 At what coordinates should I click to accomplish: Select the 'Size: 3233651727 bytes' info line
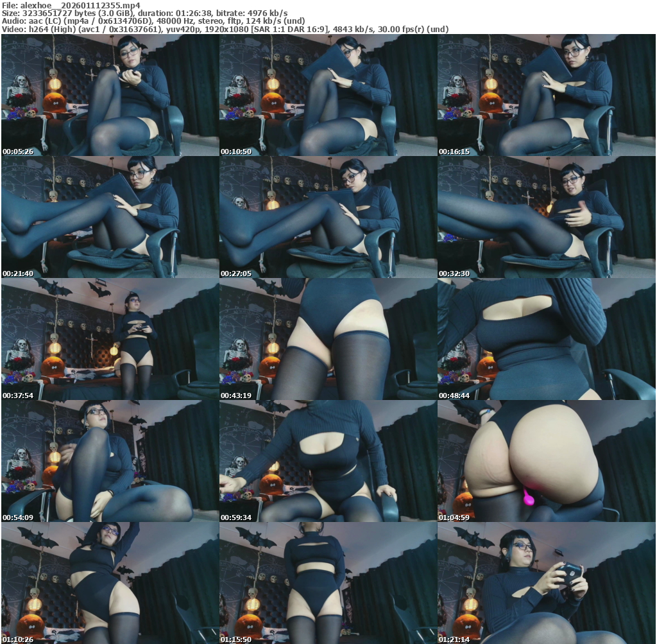tap(144, 13)
